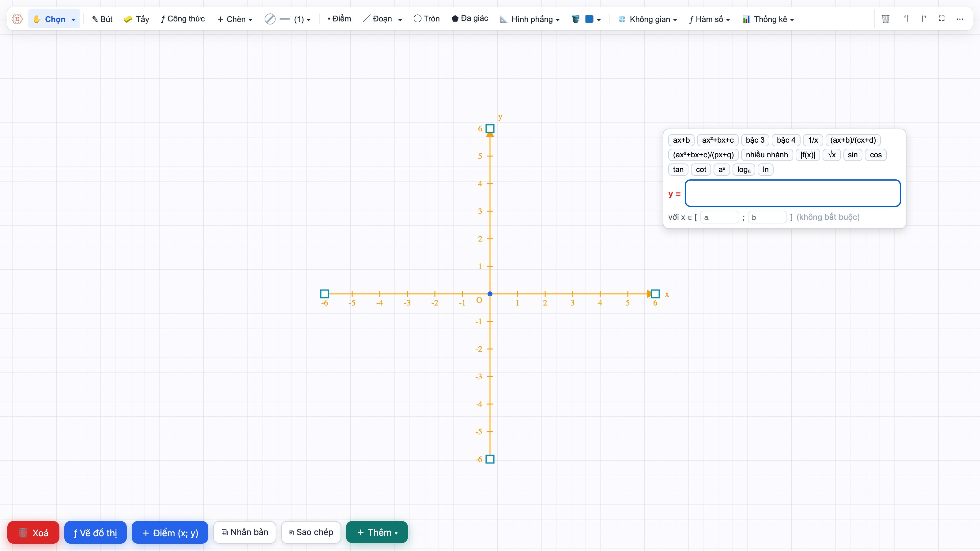
Task: Insert the √x function template
Action: 832,155
